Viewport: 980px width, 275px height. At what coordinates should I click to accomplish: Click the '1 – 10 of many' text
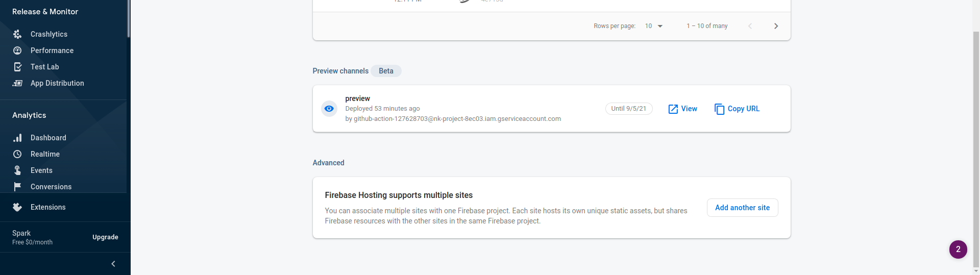click(707, 26)
